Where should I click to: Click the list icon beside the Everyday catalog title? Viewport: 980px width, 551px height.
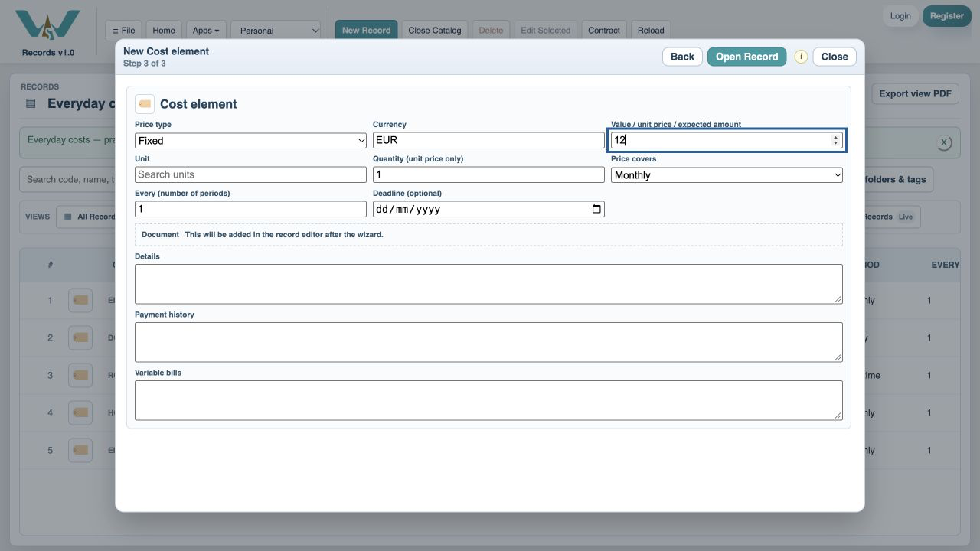(x=31, y=104)
